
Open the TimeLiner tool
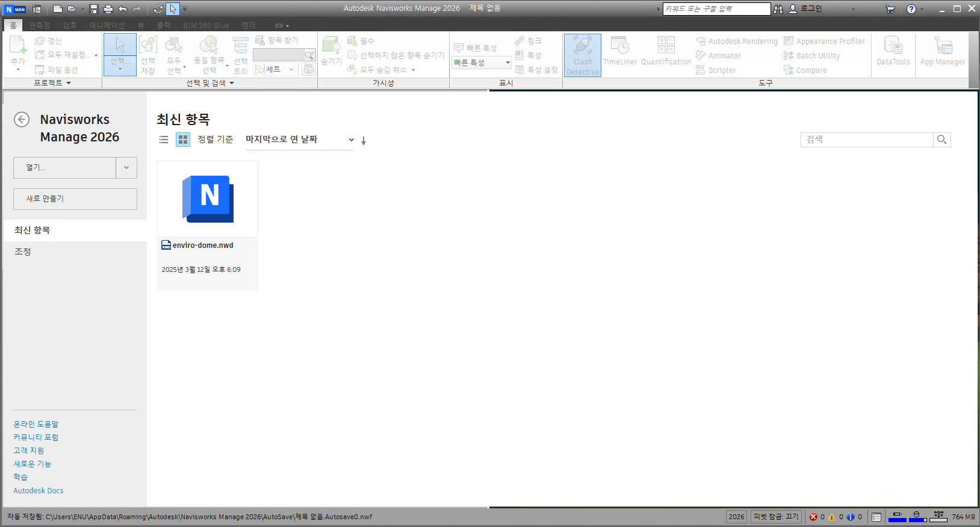[620, 51]
